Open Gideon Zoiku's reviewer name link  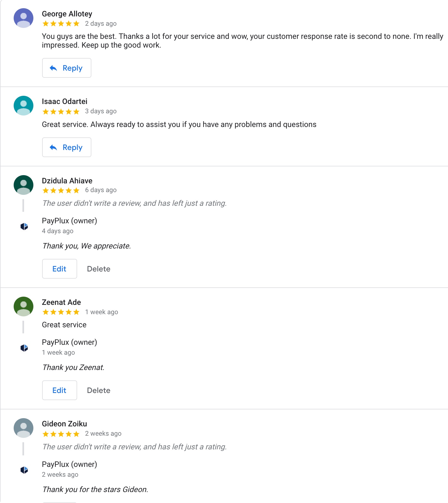click(64, 424)
